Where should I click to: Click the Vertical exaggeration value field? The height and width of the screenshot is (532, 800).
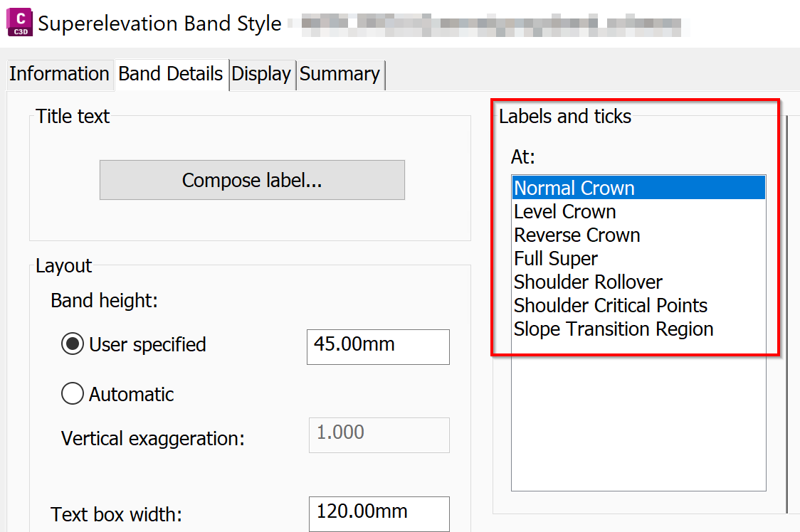(379, 435)
